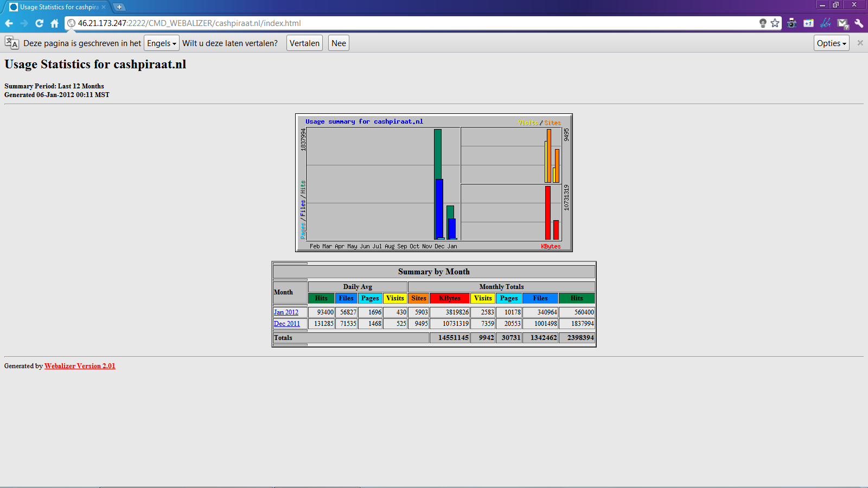The height and width of the screenshot is (488, 868).
Task: Click the Jan 2012 daily hits value 93400
Action: pos(325,312)
